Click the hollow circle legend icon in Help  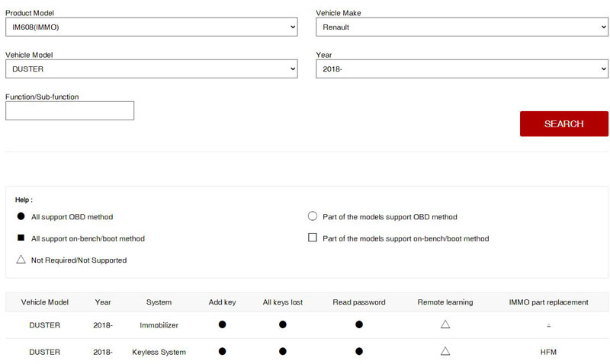coord(312,217)
